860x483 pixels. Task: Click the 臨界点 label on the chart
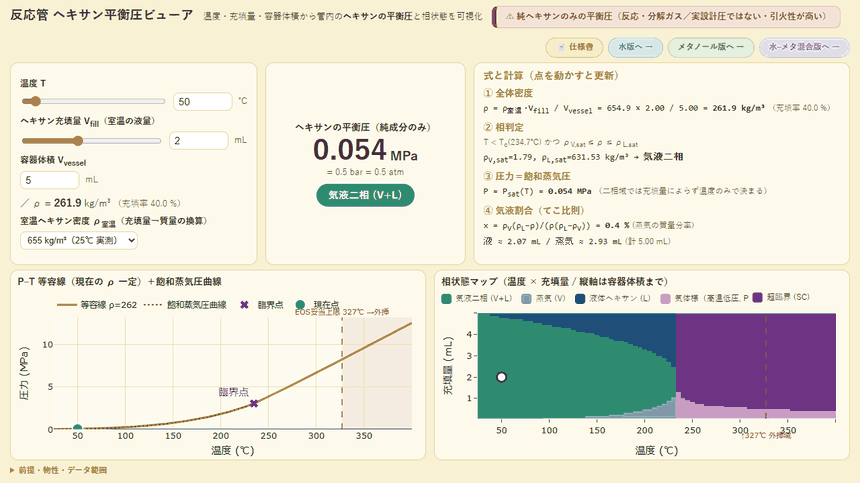(x=234, y=392)
